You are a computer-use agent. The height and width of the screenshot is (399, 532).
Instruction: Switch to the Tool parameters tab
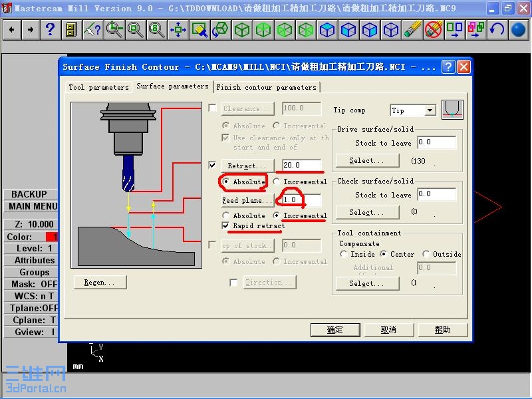(98, 87)
